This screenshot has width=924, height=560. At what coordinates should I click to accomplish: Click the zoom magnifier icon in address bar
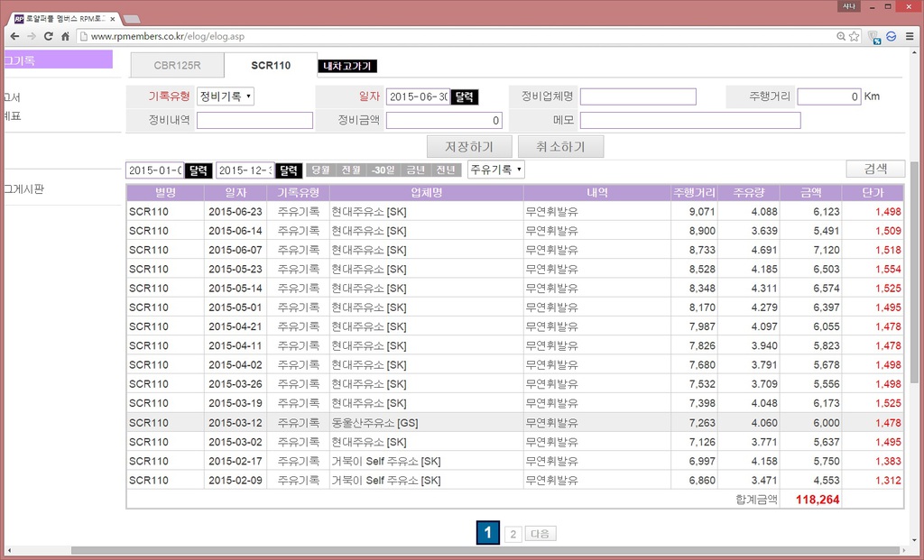tap(841, 36)
